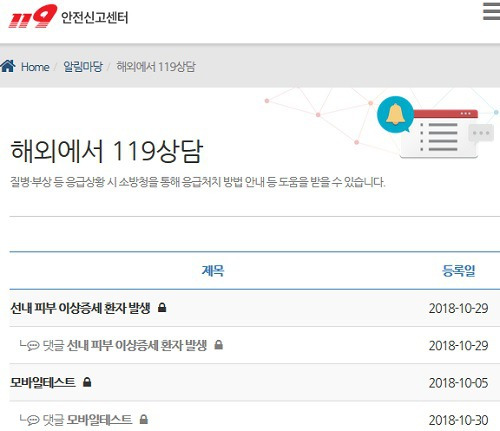Open the hamburger menu icon
This screenshot has height=431, width=500.
coord(491,12)
